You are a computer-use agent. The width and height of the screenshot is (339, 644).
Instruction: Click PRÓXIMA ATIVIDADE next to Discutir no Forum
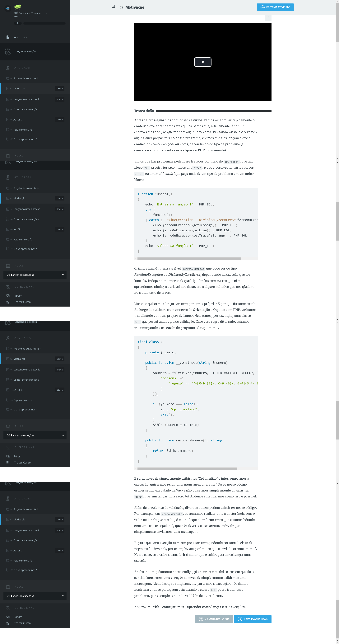pyautogui.click(x=253, y=619)
